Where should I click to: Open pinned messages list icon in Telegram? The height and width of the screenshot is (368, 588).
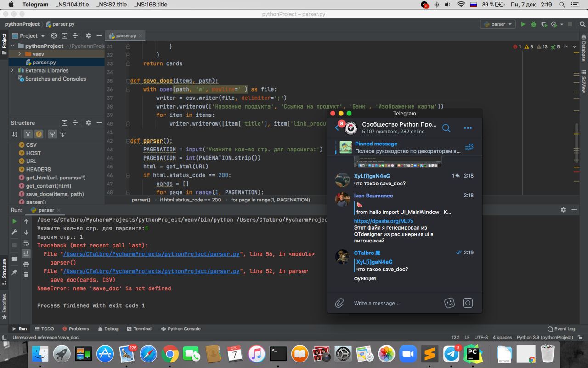pos(469,147)
